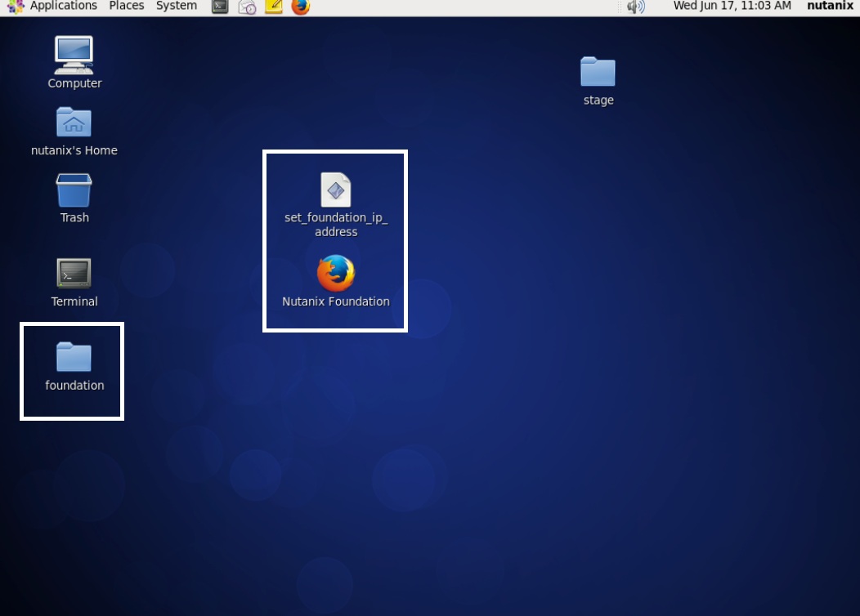Open nutanix's Home folder icon

coord(74,123)
